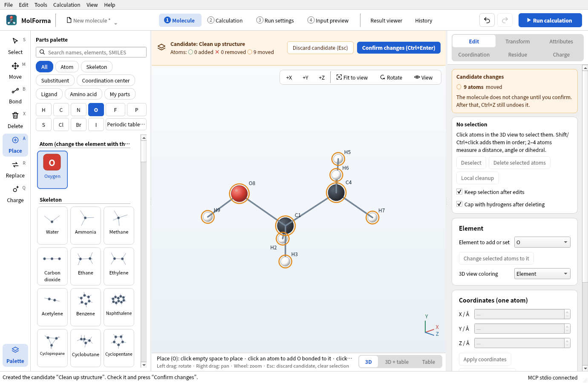This screenshot has width=588, height=383.
Task: Switch to the Replace tool
Action: [x=15, y=169]
